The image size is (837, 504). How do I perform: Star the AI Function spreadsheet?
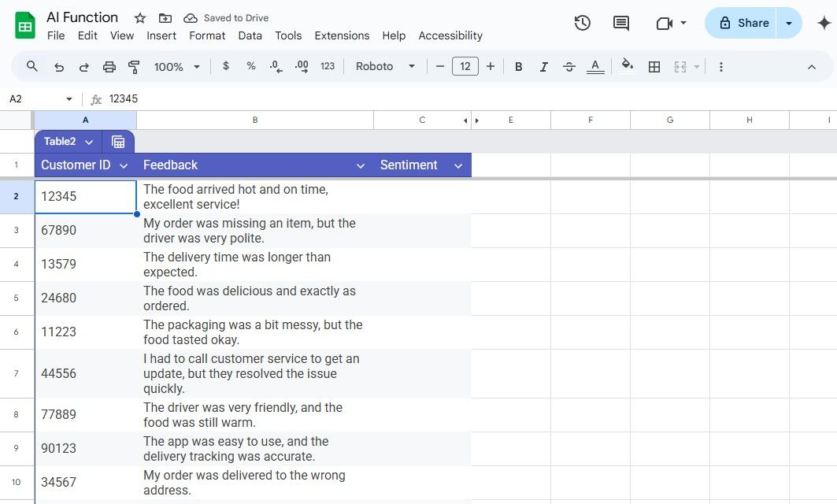(x=139, y=17)
